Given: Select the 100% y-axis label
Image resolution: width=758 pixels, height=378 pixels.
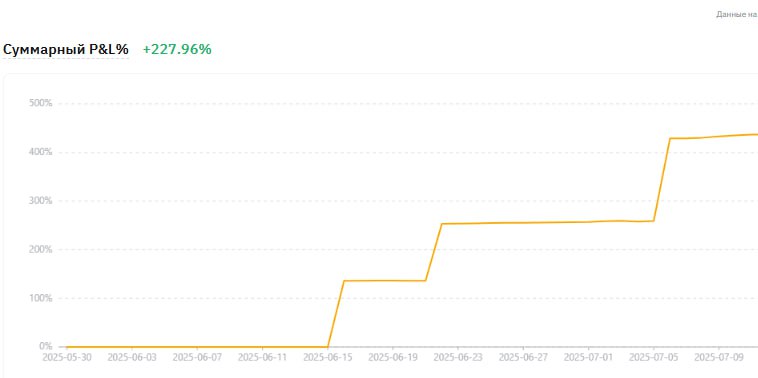Looking at the screenshot, I should tap(41, 298).
